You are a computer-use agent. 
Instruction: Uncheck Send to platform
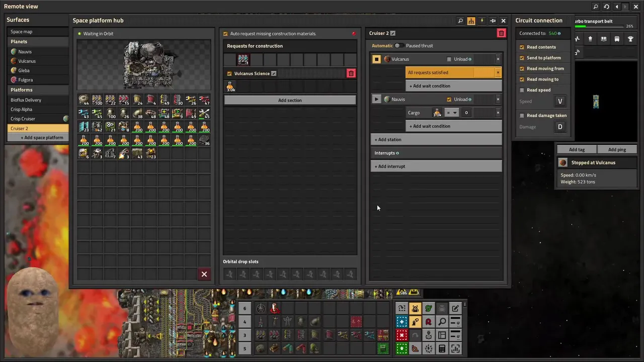tap(522, 58)
